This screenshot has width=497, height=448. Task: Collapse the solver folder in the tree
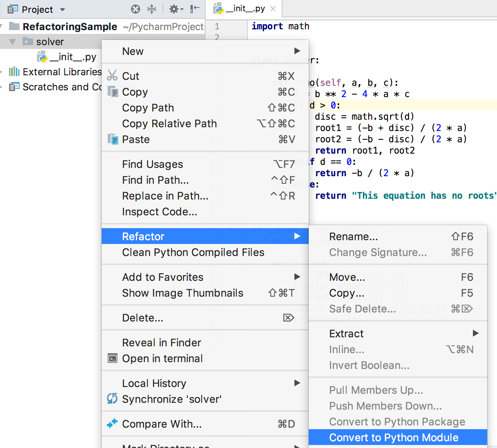coord(12,41)
